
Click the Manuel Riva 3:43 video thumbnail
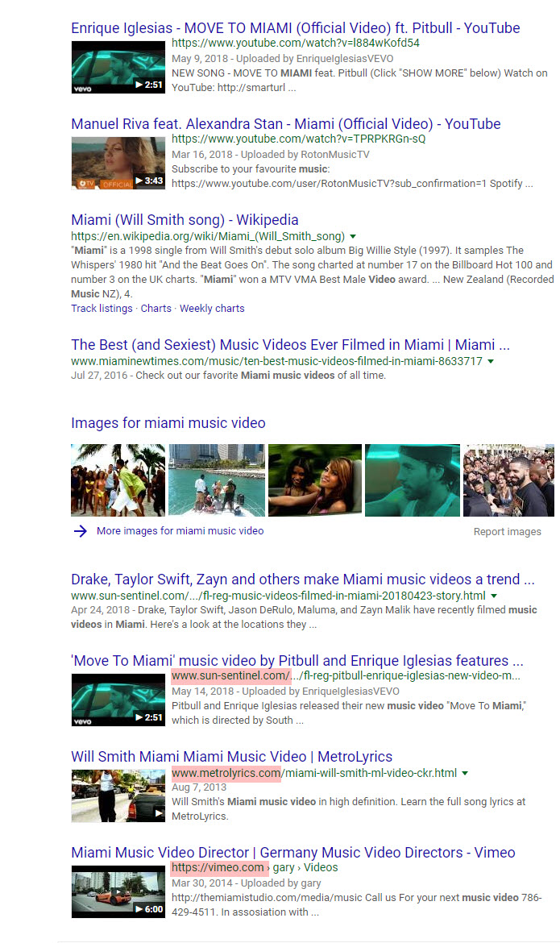[x=118, y=164]
